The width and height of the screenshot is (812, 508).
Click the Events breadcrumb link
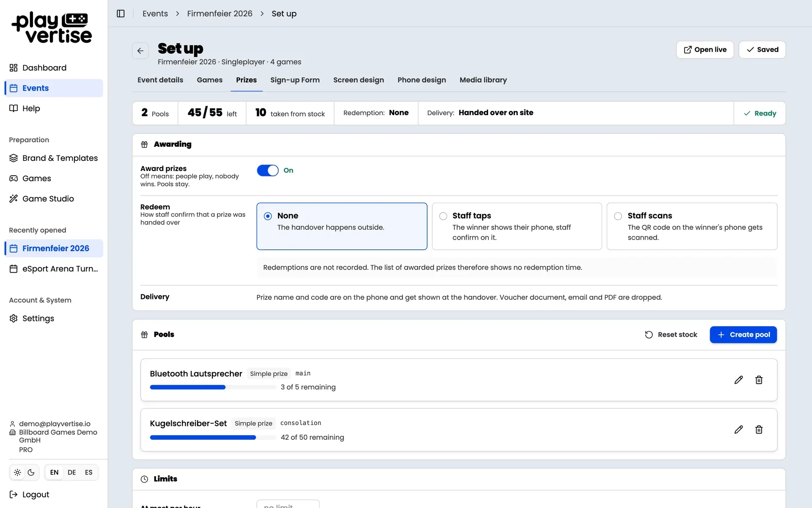155,14
